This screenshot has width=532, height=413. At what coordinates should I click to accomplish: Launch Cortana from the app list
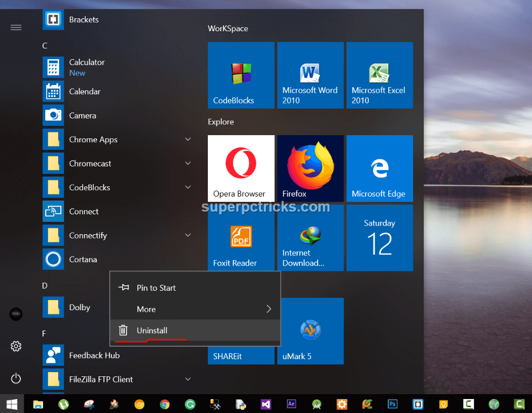pyautogui.click(x=117, y=260)
